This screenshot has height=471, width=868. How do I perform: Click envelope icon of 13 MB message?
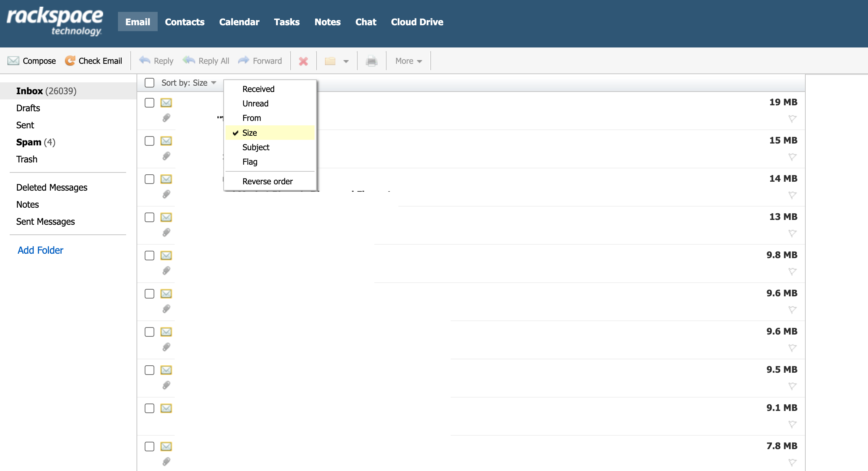166,217
